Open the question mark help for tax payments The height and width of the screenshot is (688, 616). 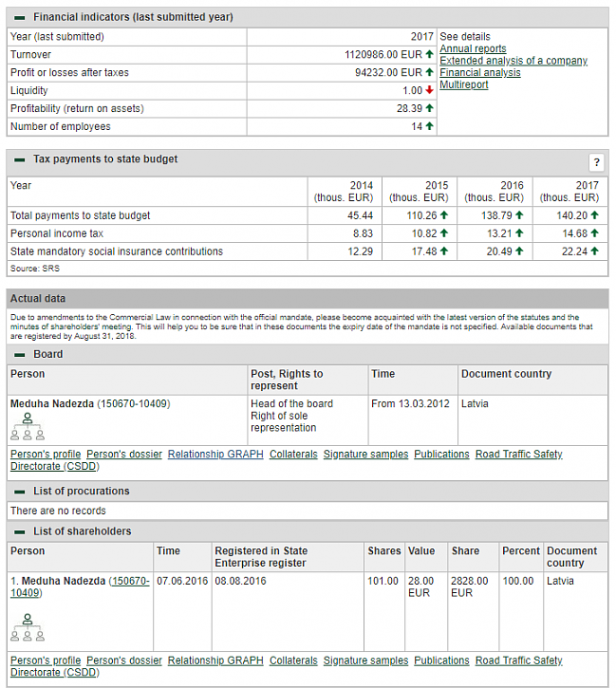point(596,162)
